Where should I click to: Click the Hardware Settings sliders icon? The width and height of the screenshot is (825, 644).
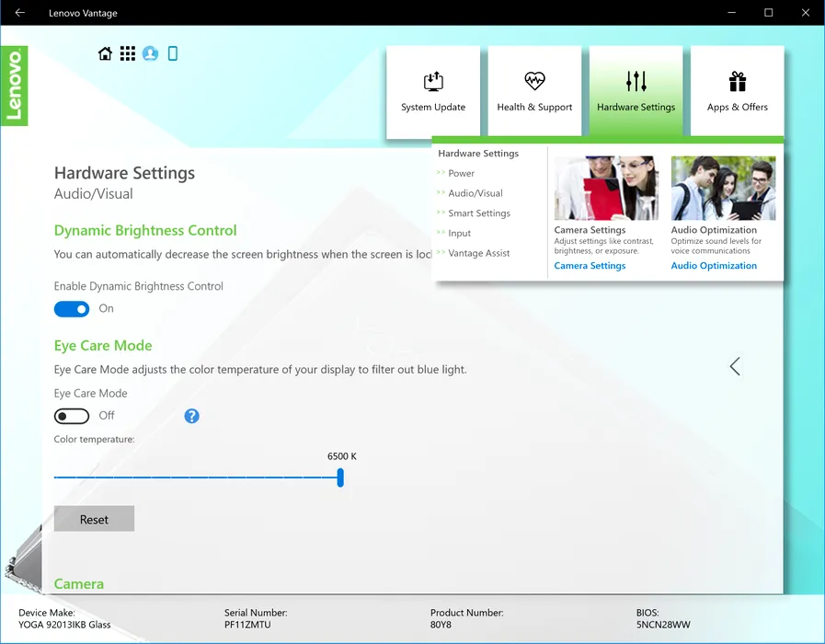[x=636, y=82]
